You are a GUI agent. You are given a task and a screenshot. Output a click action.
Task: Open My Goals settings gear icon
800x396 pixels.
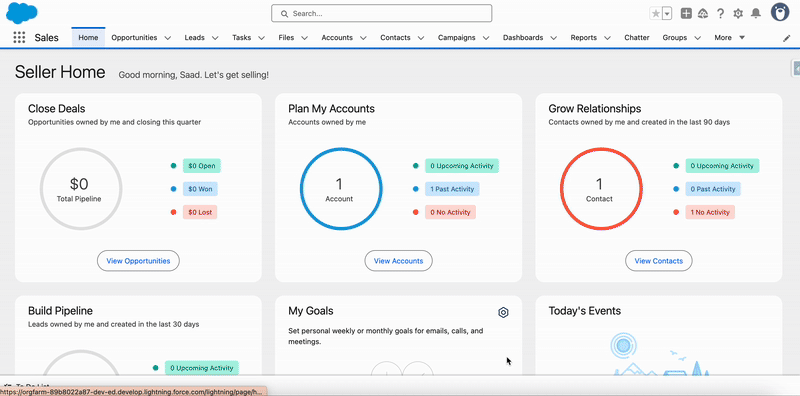[503, 312]
